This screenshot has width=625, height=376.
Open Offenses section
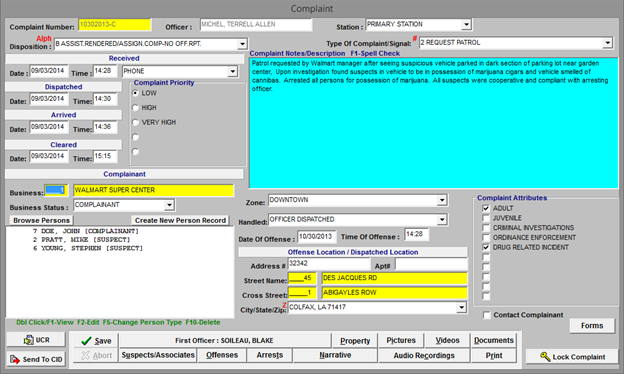pos(222,355)
